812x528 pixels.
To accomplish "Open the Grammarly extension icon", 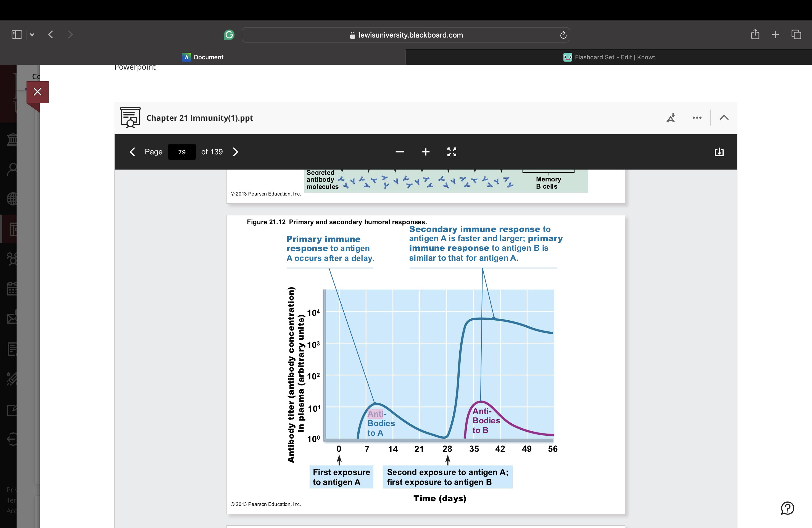I will [229, 35].
